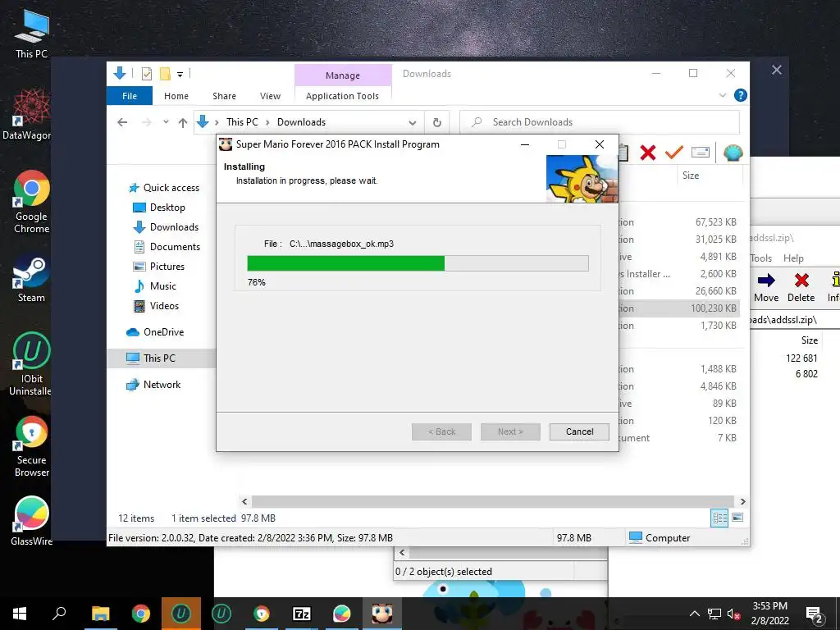Select Pictures in navigation pane

pyautogui.click(x=158, y=267)
